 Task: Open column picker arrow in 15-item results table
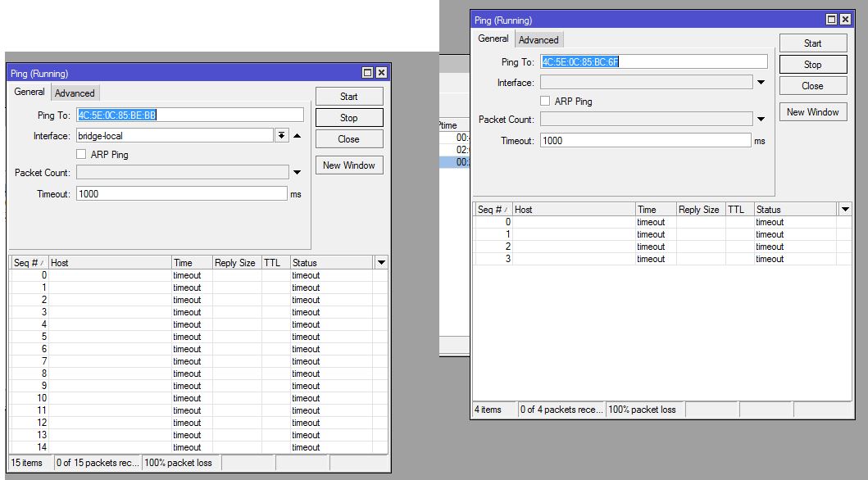click(x=380, y=263)
